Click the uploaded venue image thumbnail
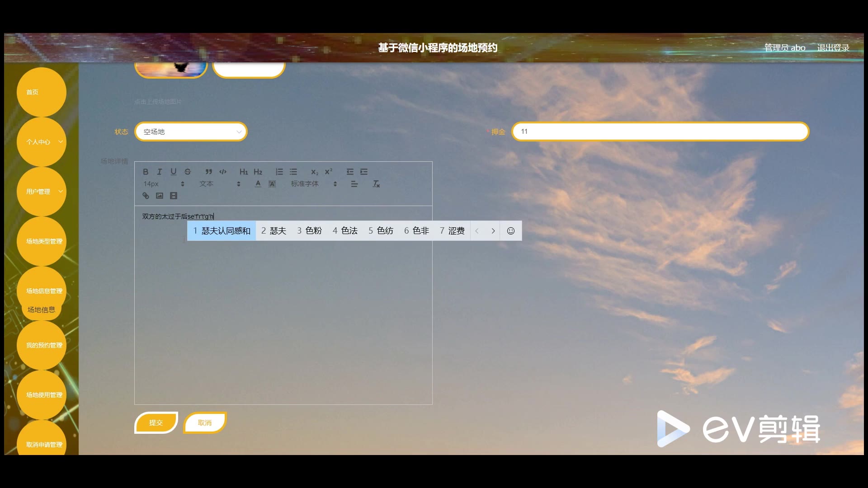 pyautogui.click(x=171, y=70)
